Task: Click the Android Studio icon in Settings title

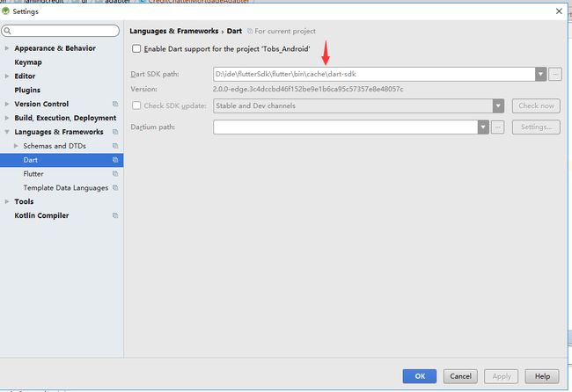Action: 5,11
